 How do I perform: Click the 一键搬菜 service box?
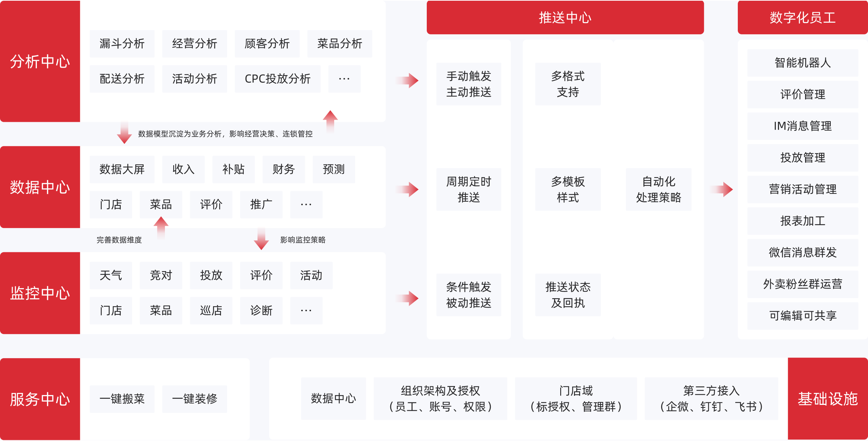click(x=122, y=399)
